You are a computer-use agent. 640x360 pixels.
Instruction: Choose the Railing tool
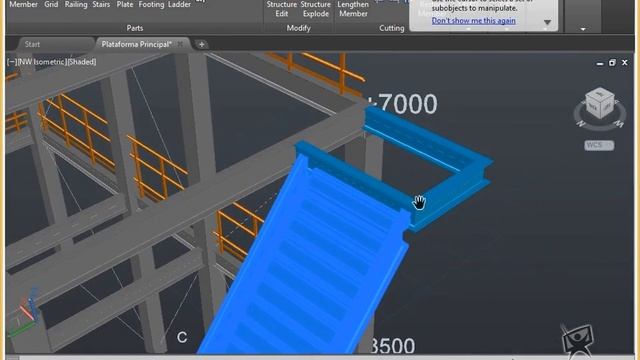pyautogui.click(x=76, y=4)
